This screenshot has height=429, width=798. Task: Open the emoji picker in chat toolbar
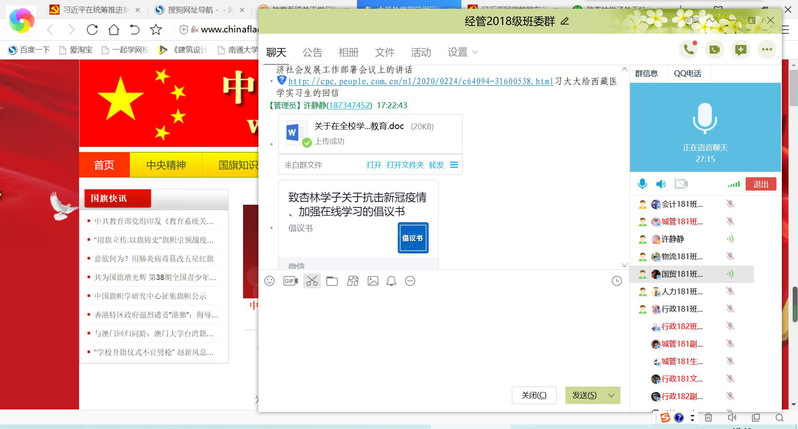269,281
